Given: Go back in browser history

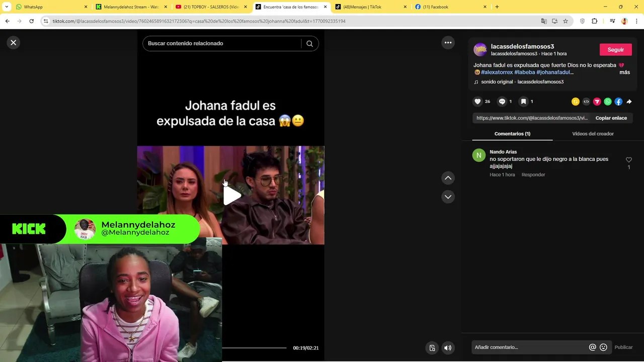Looking at the screenshot, I should (x=7, y=21).
